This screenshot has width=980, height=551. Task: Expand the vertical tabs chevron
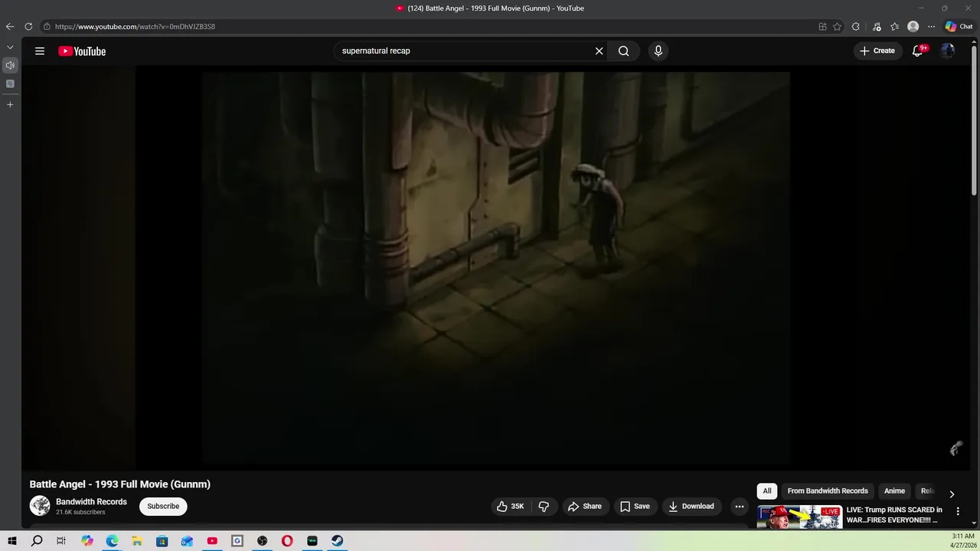(x=10, y=47)
